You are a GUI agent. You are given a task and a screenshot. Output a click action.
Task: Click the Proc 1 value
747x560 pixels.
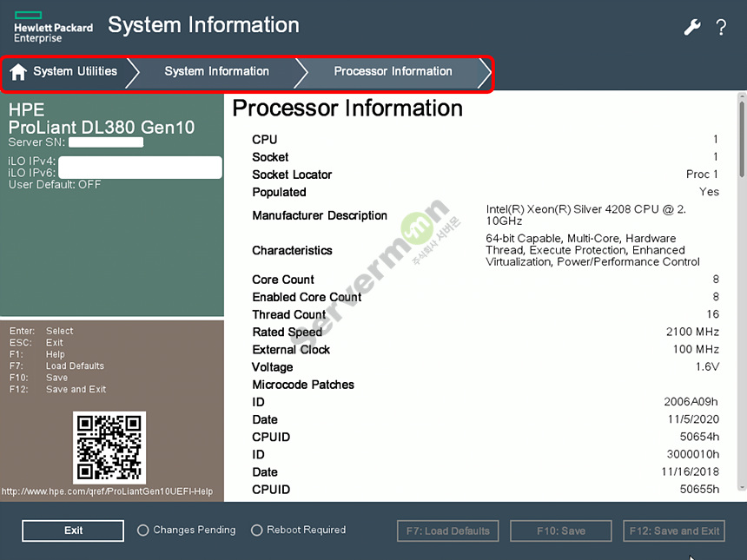coord(702,175)
